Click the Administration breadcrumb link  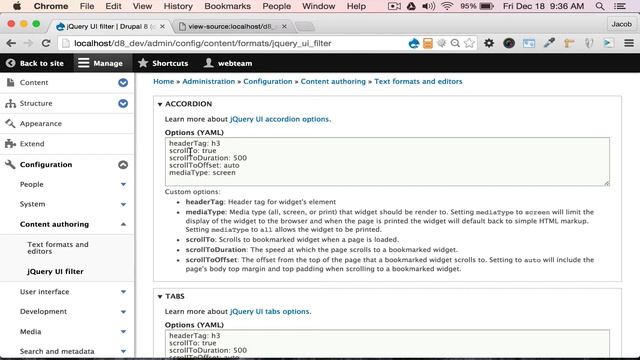click(x=209, y=81)
